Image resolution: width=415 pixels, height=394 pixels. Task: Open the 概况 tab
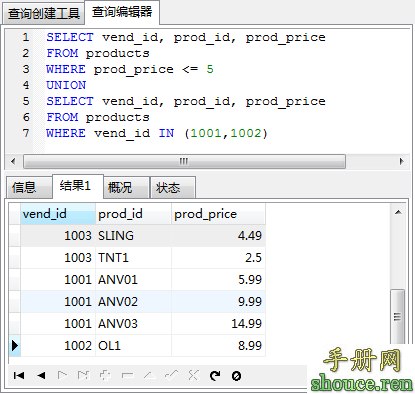tap(126, 187)
